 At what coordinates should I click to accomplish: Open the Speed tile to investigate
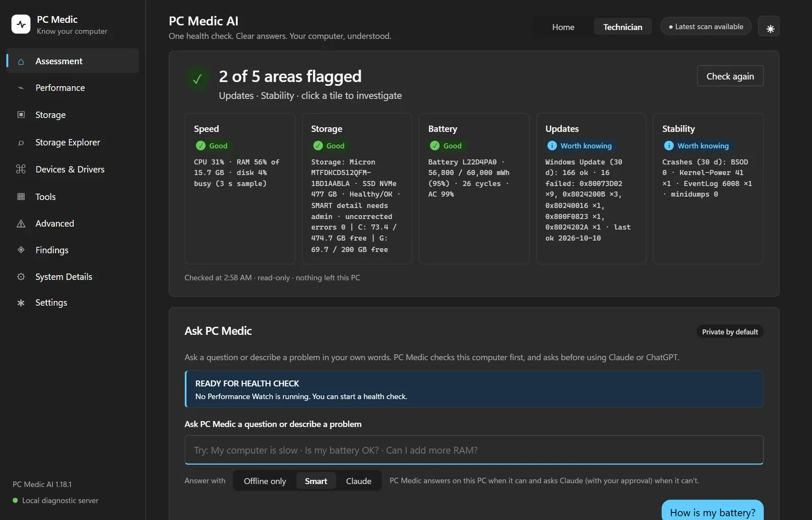(240, 189)
